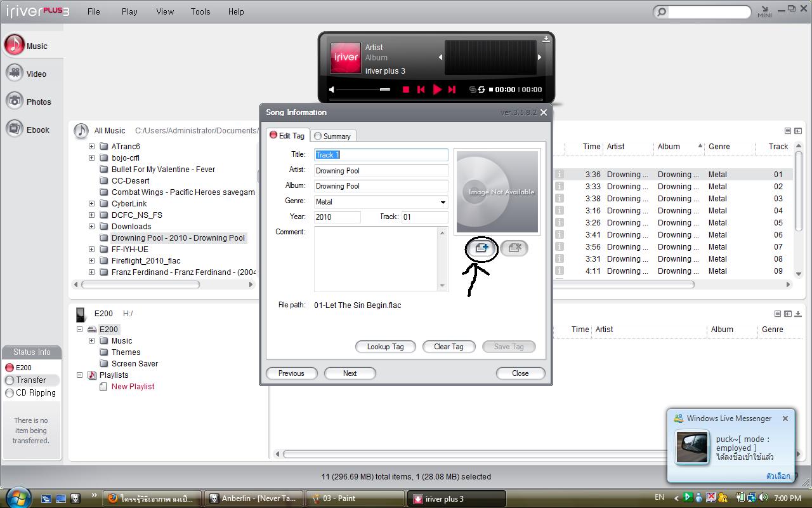Click the add album art icon
The image size is (812, 508).
coord(481,248)
